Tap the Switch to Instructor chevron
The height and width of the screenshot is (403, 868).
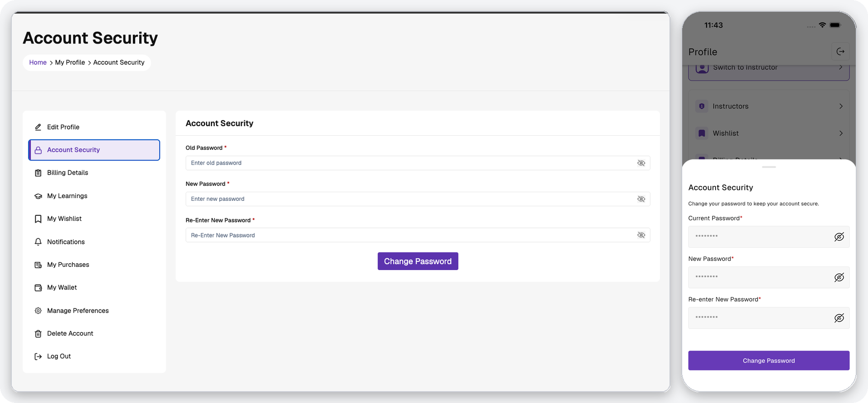840,67
